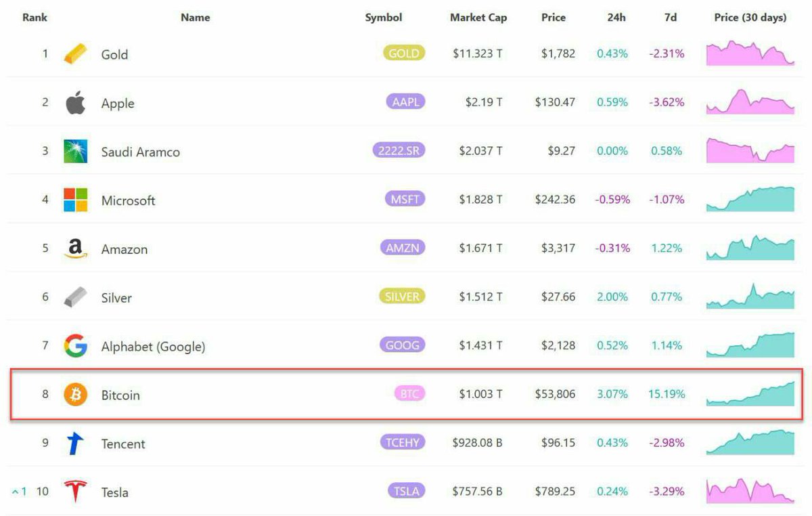Click the SILVER symbol badge
The image size is (812, 516).
point(402,297)
